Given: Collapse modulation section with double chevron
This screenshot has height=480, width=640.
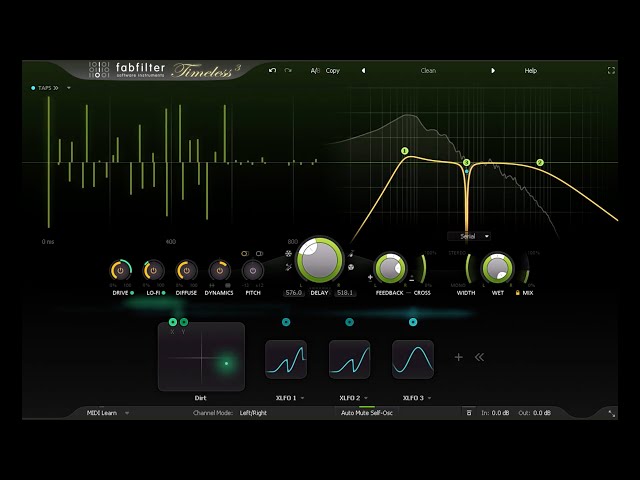Looking at the screenshot, I should pyautogui.click(x=479, y=357).
